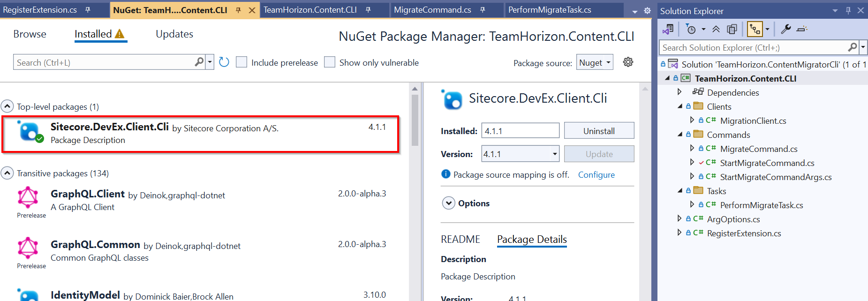The width and height of the screenshot is (868, 301).
Task: Click the Preview Selected Items icon
Action: coord(802,30)
